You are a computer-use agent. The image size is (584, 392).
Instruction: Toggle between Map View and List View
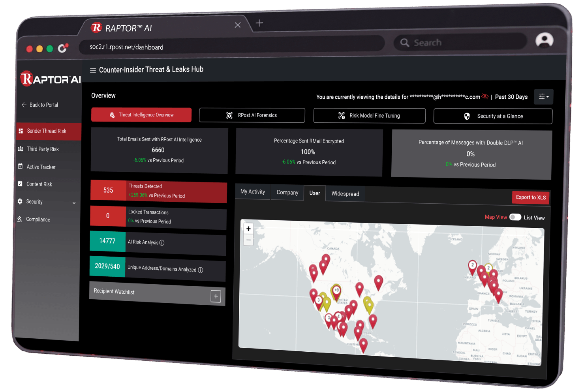[515, 217]
